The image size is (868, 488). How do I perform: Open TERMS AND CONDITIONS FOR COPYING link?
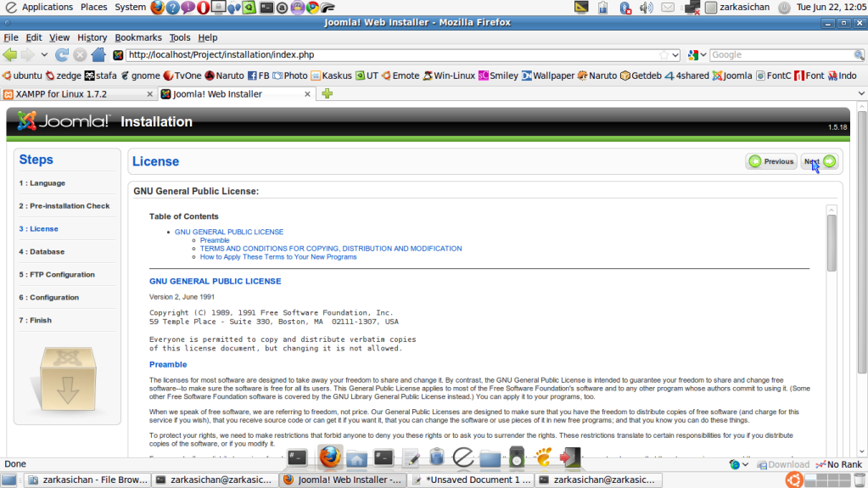[x=331, y=249]
